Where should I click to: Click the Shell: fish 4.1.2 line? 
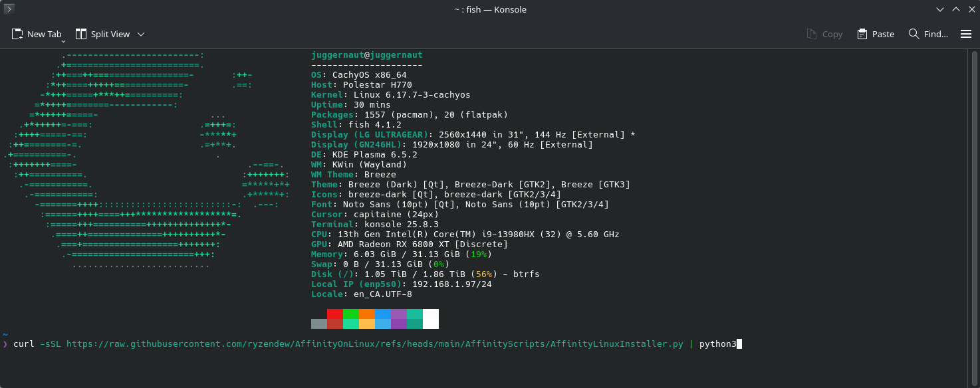(x=356, y=125)
